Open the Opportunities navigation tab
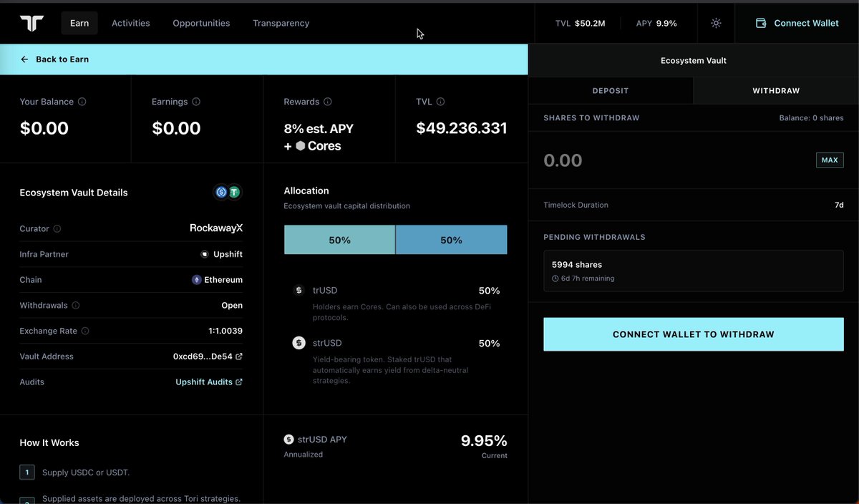This screenshot has width=859, height=504. click(x=201, y=23)
